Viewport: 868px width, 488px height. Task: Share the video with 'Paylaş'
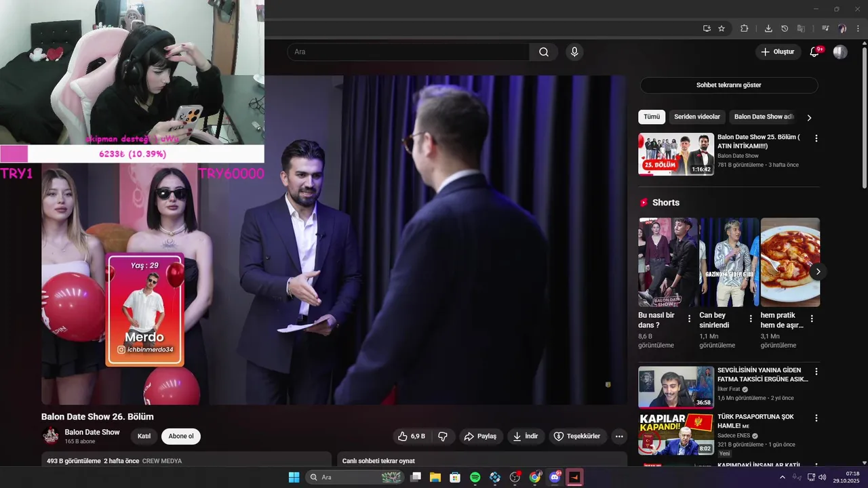pyautogui.click(x=480, y=436)
